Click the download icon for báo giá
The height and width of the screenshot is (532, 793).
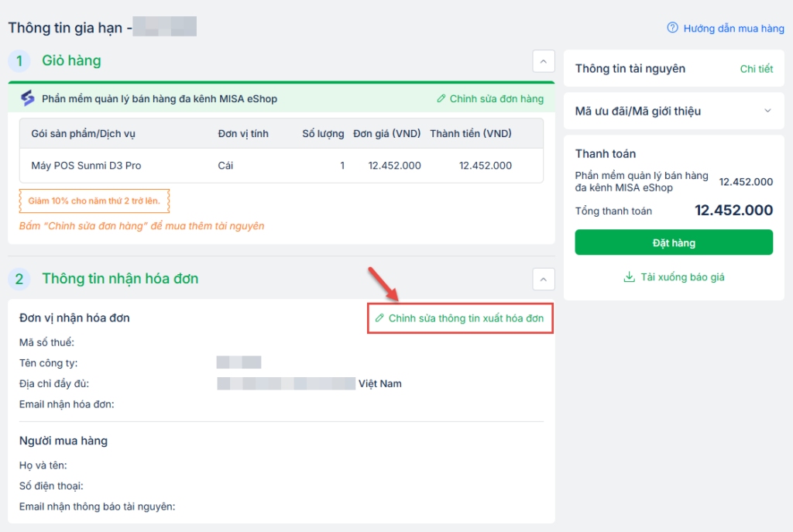[629, 276]
